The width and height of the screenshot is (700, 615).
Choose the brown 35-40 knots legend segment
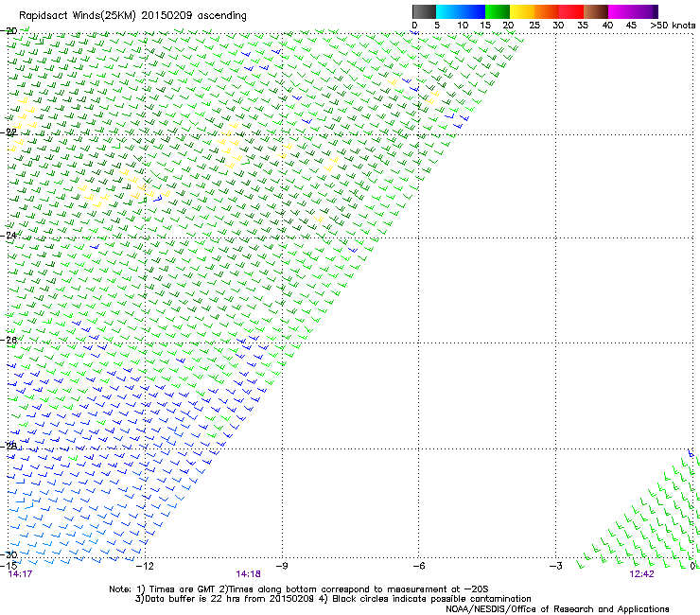(596, 11)
